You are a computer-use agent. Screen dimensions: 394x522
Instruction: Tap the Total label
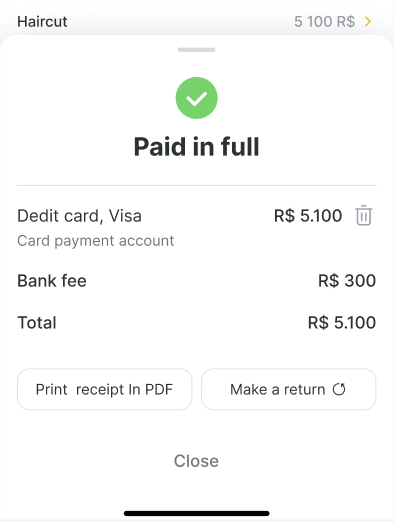click(x=37, y=323)
